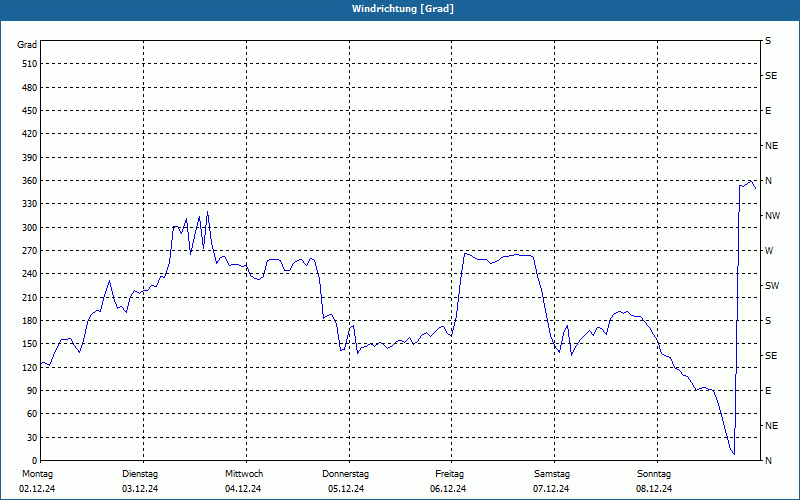Select the date 04.12.24
Screen dimensions: 800x500
[x=243, y=489]
